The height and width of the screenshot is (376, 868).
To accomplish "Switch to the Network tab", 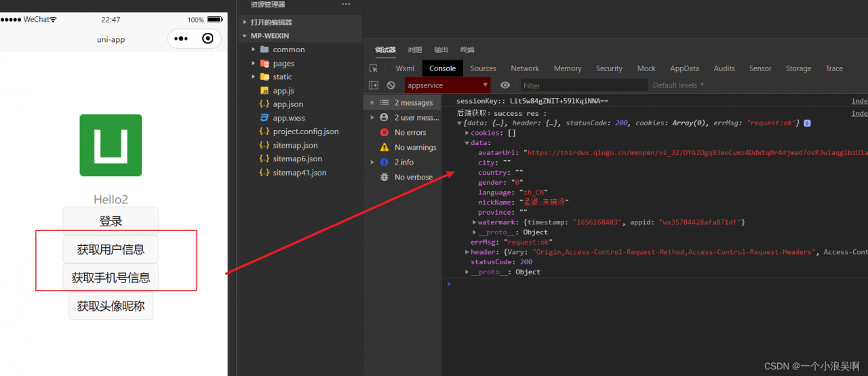I will pyautogui.click(x=524, y=68).
